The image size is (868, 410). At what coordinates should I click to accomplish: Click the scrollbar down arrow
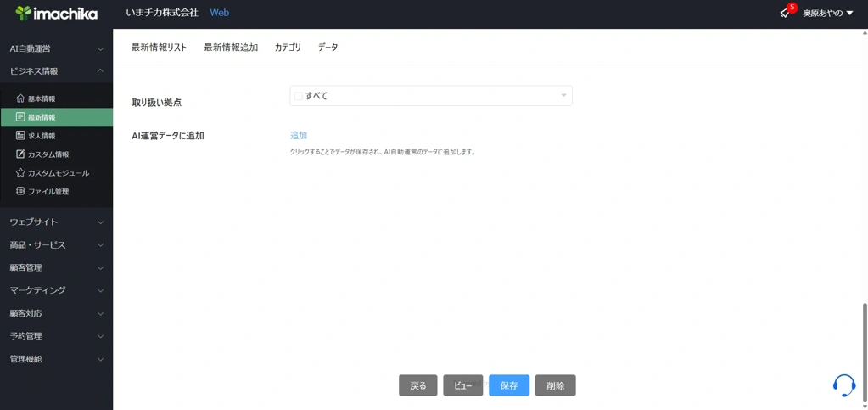tap(865, 405)
